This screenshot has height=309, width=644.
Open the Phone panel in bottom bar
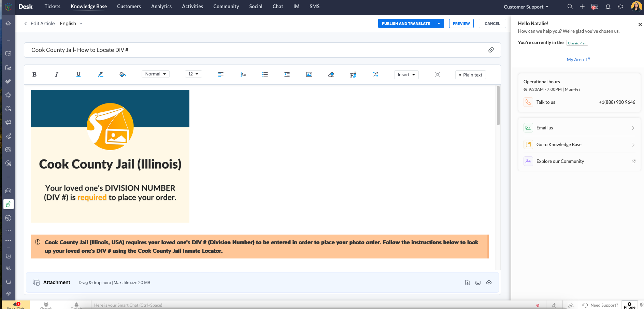[x=630, y=305]
